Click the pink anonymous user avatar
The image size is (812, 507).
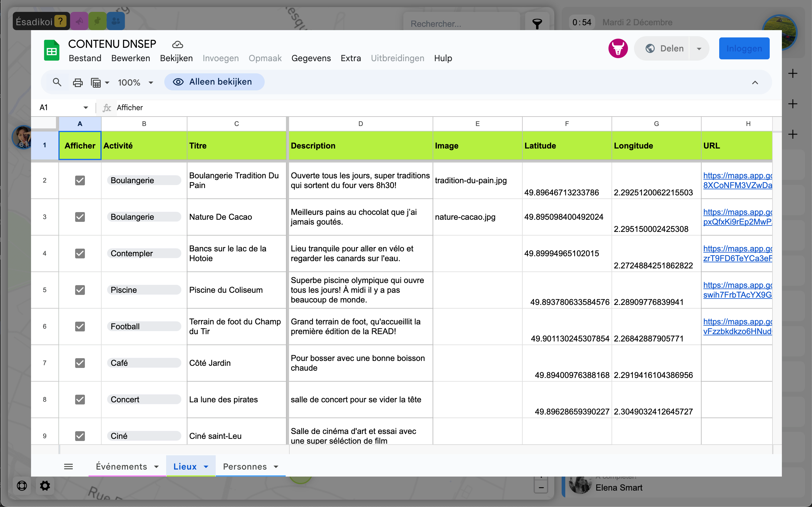coord(618,49)
